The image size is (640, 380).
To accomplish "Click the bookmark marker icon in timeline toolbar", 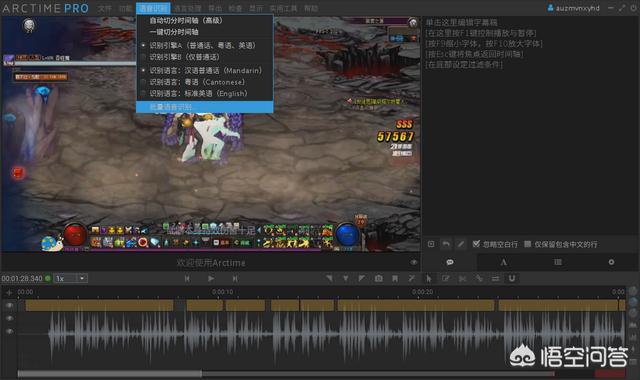I will coord(395,278).
